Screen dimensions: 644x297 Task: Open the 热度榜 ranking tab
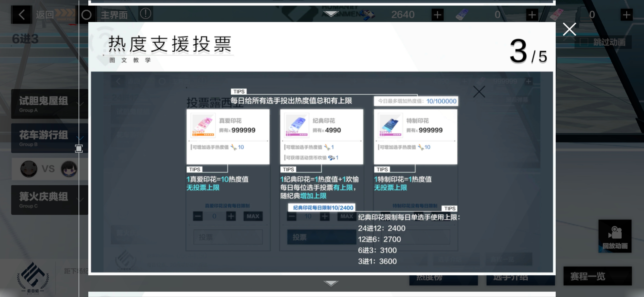[443, 280]
